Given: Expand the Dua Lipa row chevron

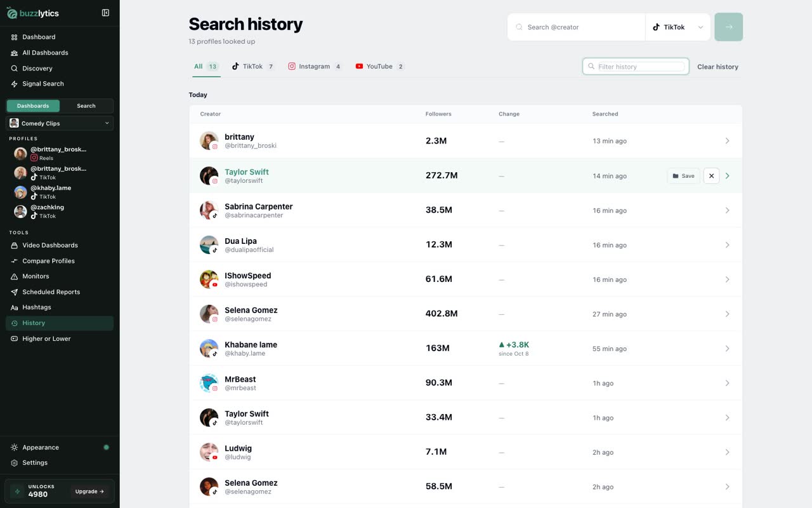Looking at the screenshot, I should [727, 245].
